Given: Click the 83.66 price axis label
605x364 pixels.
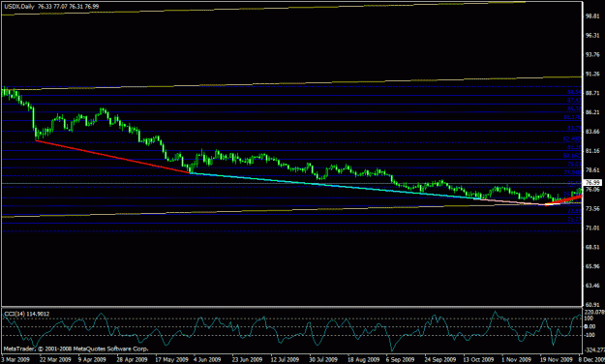Looking at the screenshot, I should 592,132.
